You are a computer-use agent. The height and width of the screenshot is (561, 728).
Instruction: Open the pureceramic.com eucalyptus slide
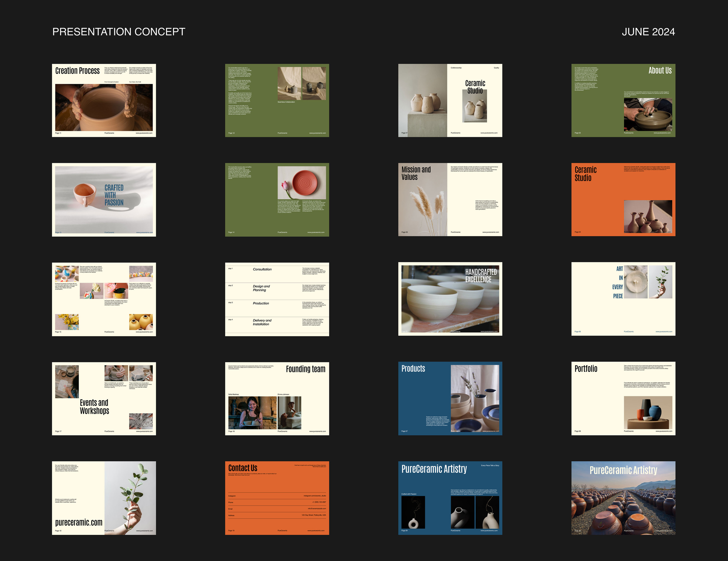pyautogui.click(x=104, y=498)
